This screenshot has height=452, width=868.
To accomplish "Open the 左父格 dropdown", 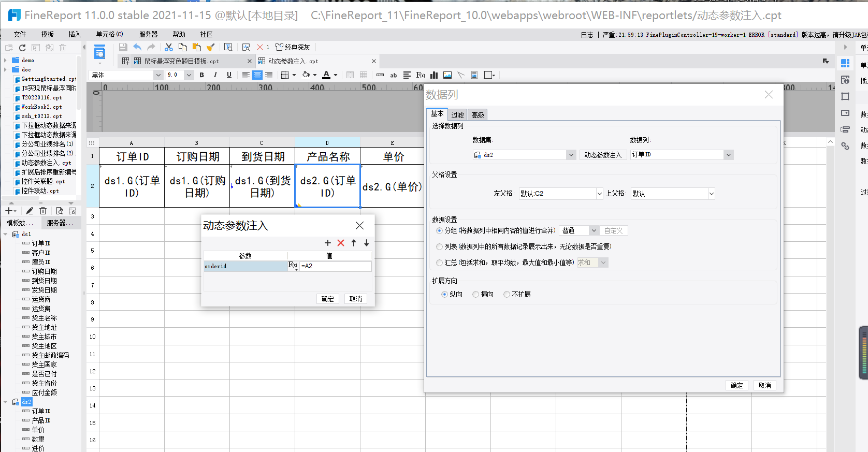I will [x=600, y=194].
